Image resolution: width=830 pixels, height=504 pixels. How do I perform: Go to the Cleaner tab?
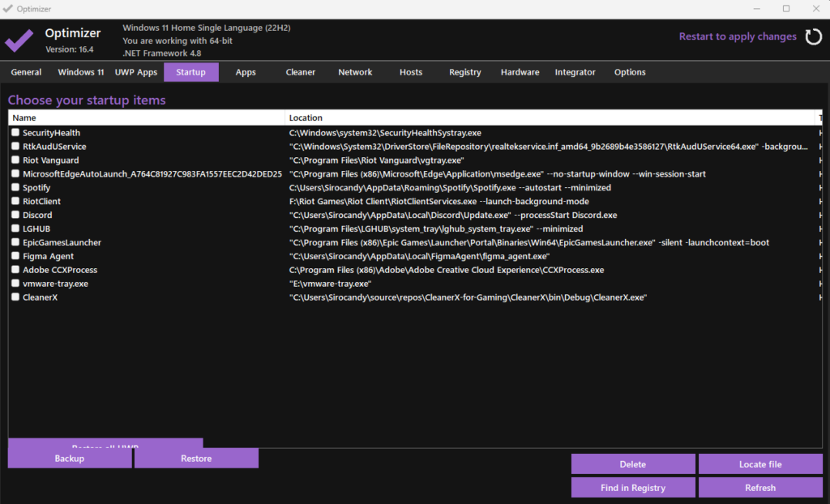[x=301, y=72]
